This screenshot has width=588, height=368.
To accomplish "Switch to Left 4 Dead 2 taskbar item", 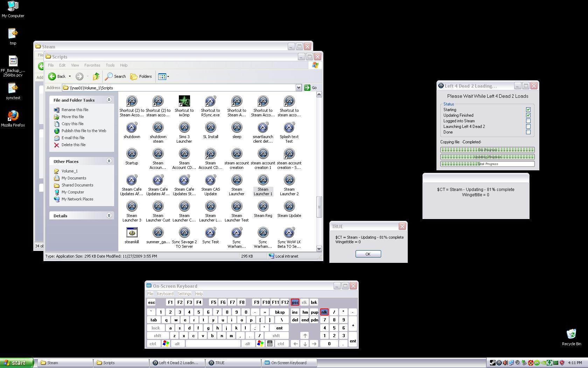I will click(177, 363).
